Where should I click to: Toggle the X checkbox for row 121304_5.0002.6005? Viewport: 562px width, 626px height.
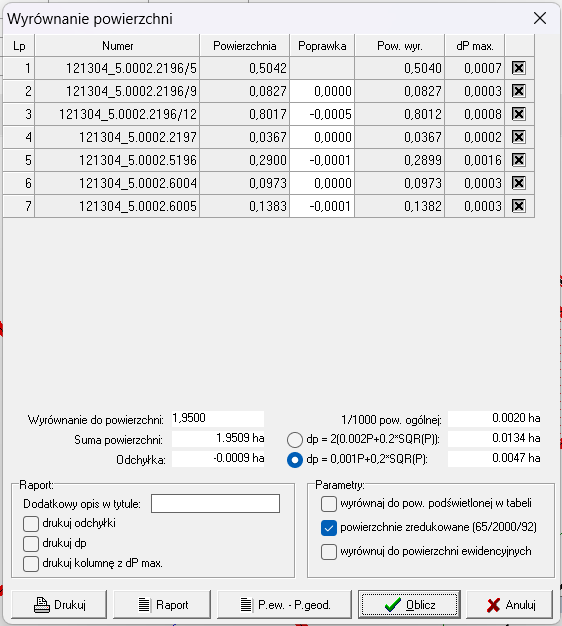[518, 206]
